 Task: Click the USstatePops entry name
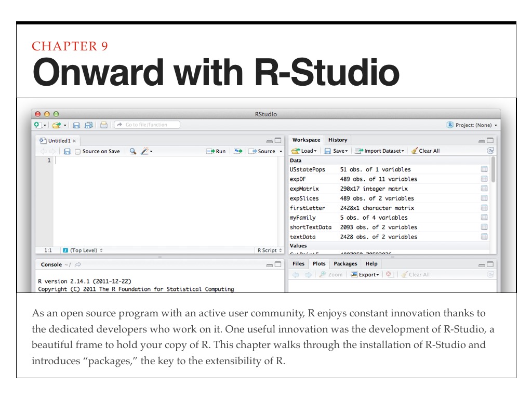tap(308, 169)
